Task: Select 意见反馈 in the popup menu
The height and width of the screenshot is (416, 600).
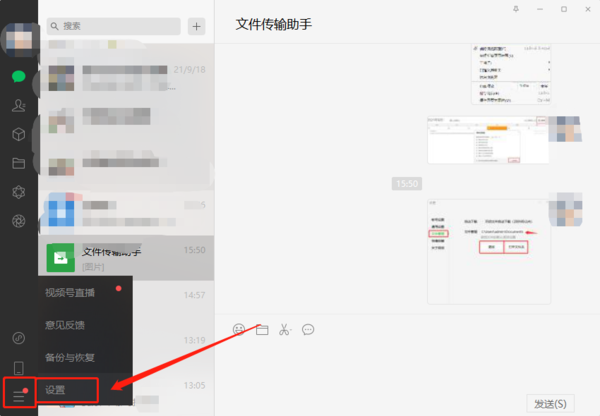Action: [85, 325]
